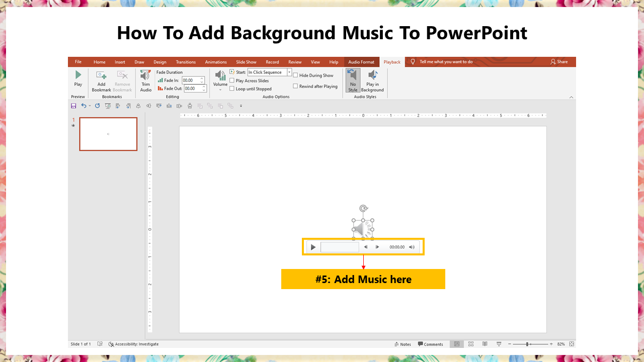Enable Play Across Slides checkbox

point(232,80)
